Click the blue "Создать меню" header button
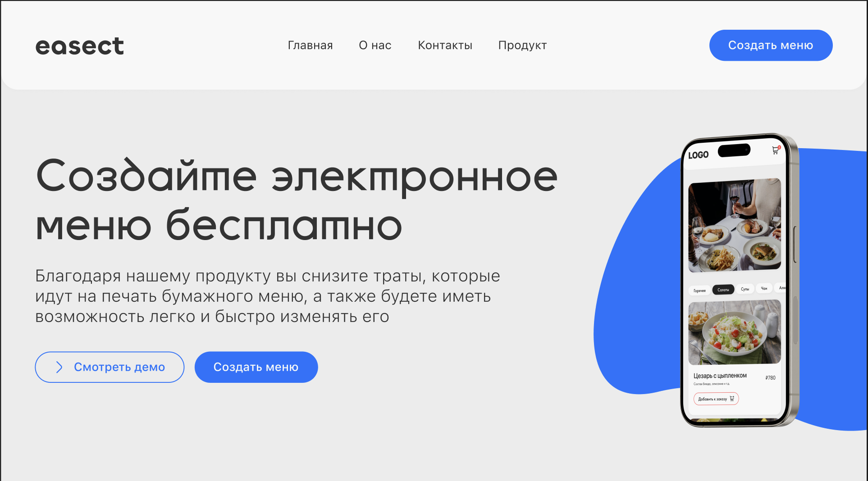 tap(771, 45)
